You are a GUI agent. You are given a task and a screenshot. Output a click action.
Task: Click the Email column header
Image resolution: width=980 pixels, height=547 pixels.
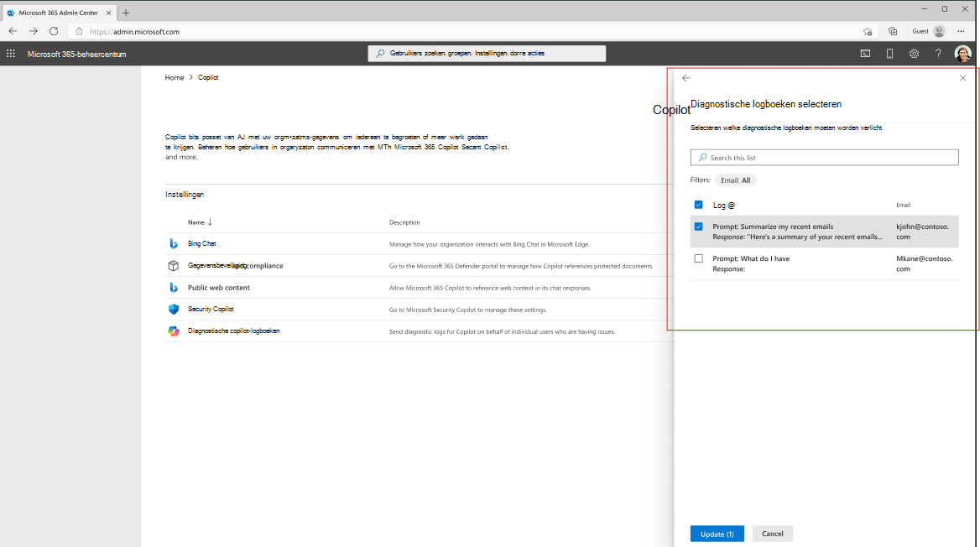click(x=903, y=205)
